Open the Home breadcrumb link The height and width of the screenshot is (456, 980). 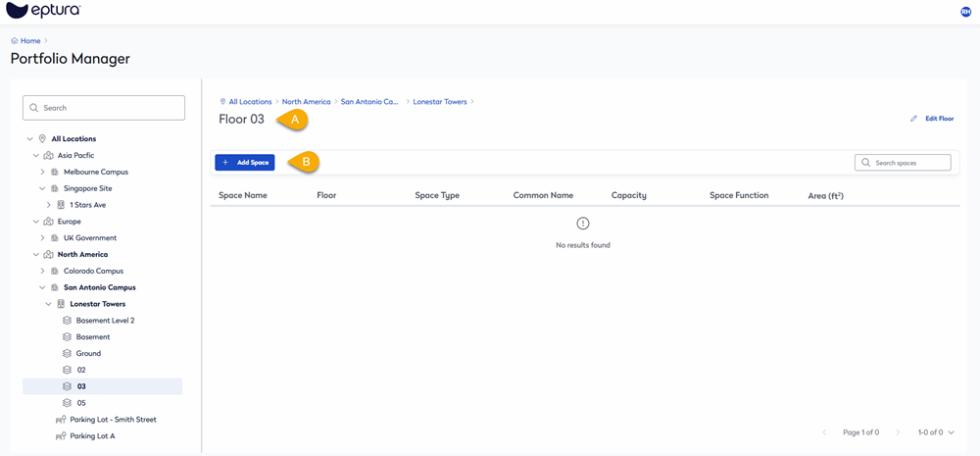click(x=30, y=40)
